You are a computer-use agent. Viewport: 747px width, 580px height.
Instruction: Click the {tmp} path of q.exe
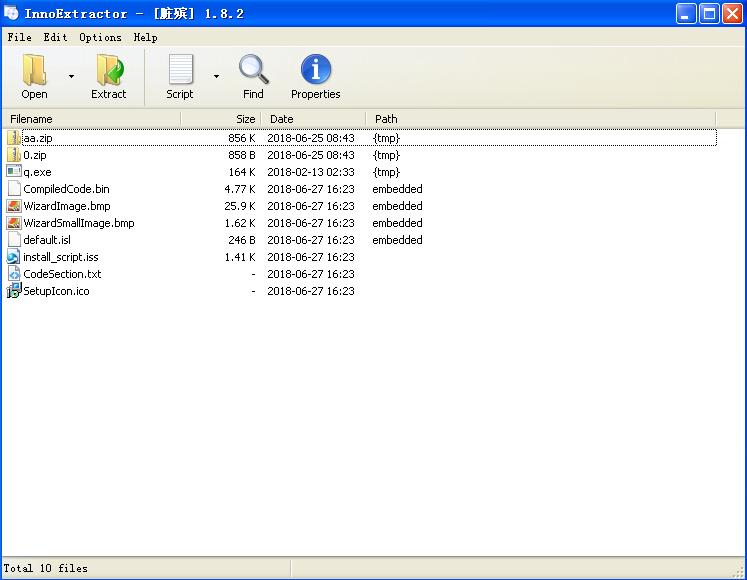pyautogui.click(x=386, y=172)
